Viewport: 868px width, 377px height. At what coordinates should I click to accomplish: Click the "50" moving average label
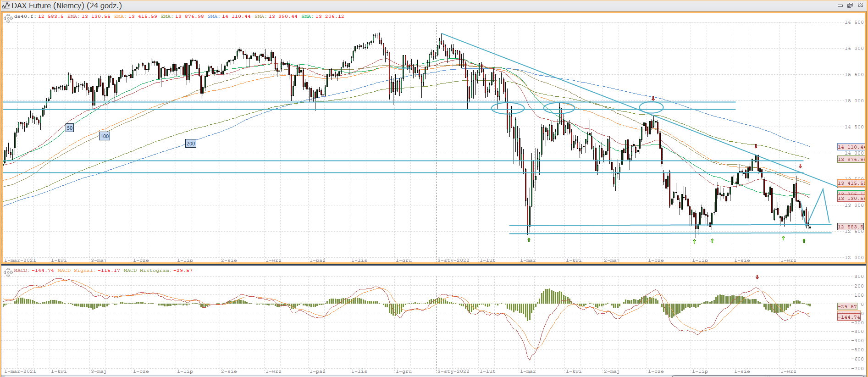70,128
